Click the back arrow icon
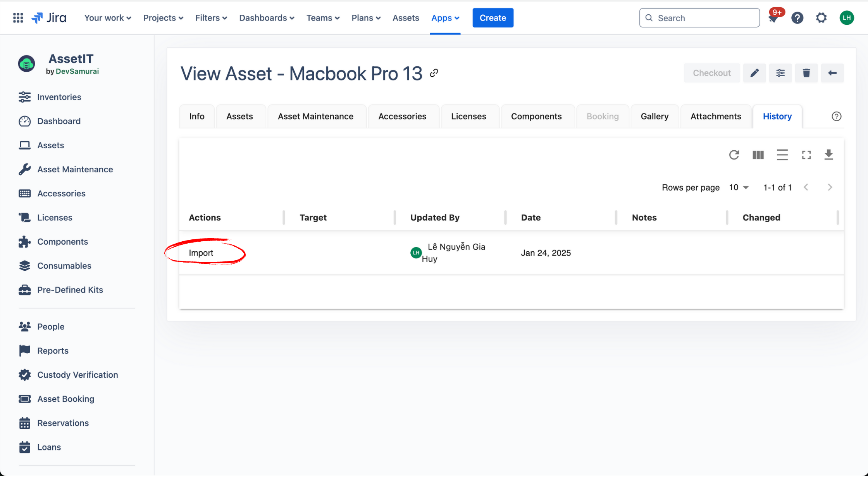 pos(832,73)
